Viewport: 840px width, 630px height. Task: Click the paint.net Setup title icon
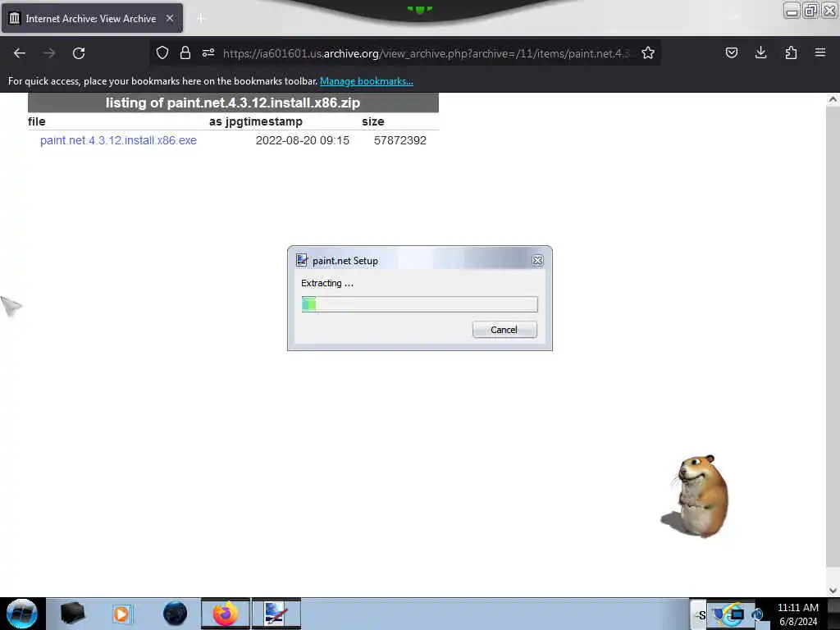pos(302,260)
